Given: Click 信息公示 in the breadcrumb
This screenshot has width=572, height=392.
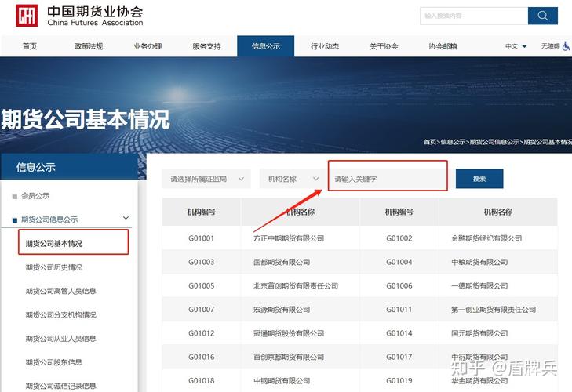Looking at the screenshot, I should (x=453, y=142).
